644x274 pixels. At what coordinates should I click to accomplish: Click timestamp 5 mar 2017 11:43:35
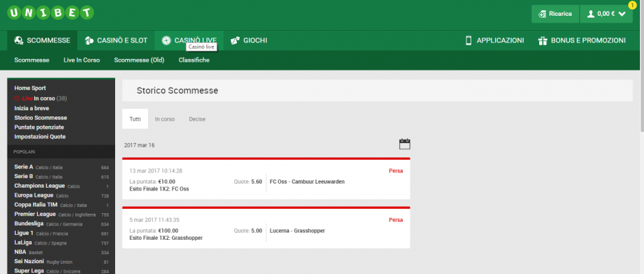pos(154,220)
